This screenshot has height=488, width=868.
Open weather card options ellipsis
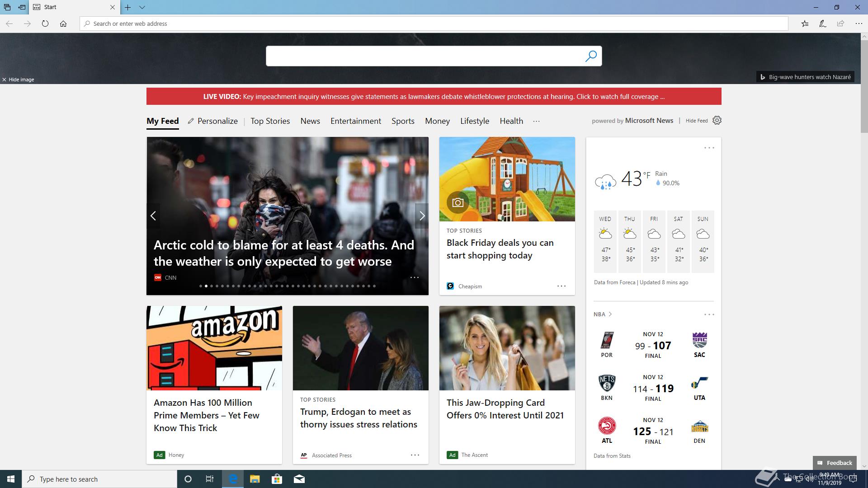(709, 148)
